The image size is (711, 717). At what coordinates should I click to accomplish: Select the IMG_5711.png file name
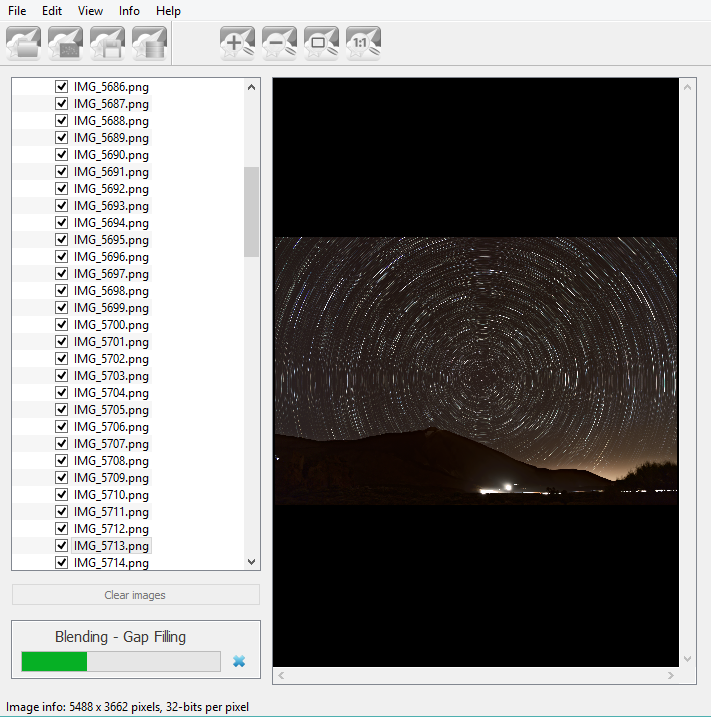(111, 512)
